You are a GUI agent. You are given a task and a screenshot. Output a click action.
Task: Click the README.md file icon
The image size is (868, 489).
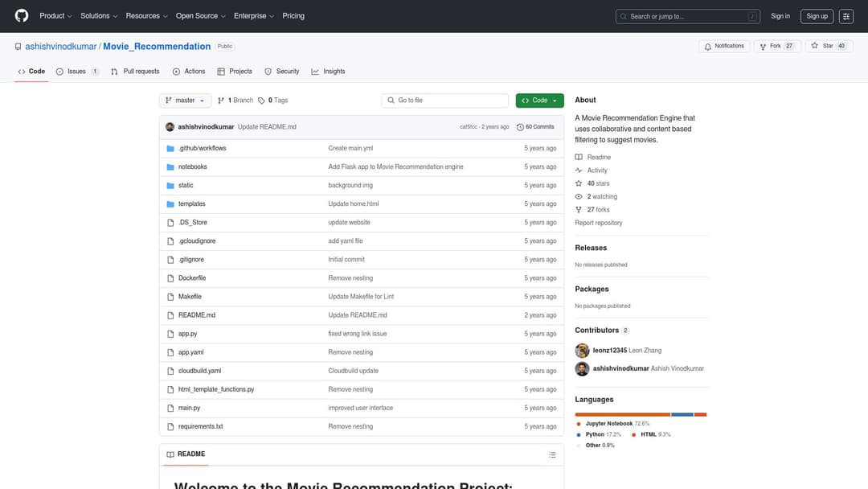[170, 315]
